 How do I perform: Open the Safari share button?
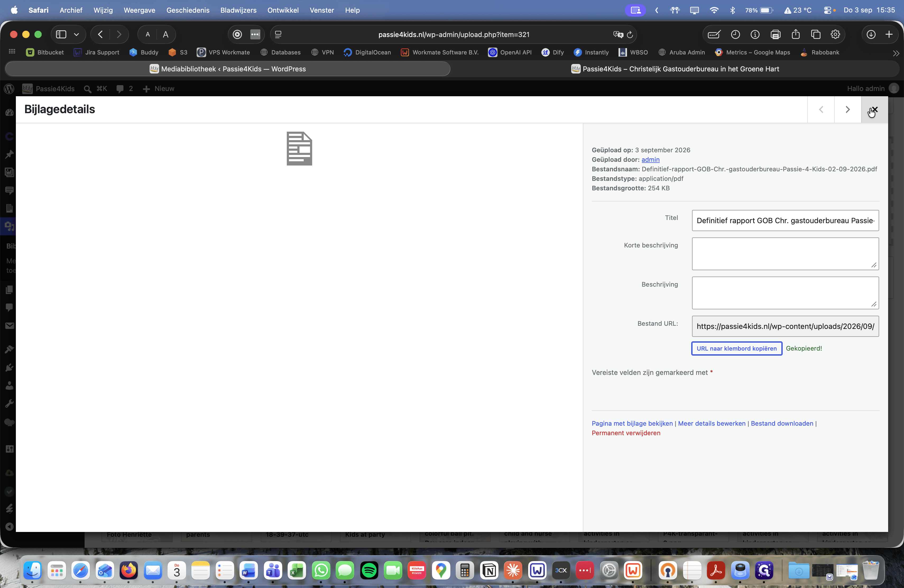(796, 35)
